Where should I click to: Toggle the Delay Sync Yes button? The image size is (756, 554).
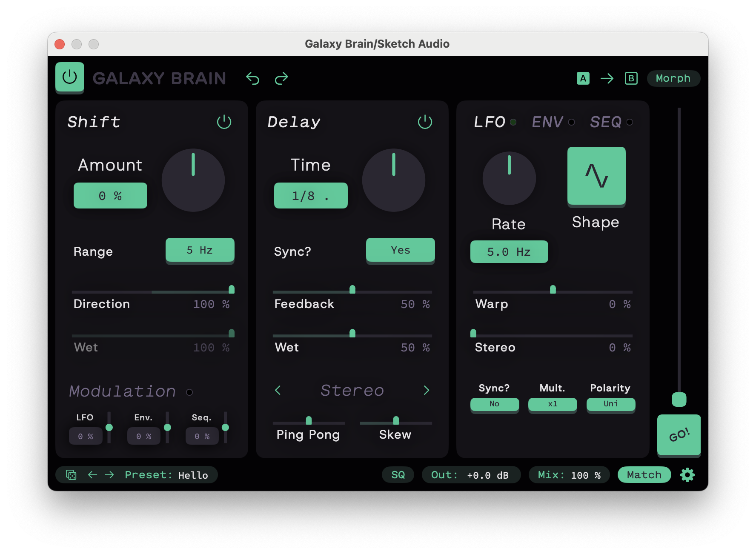[x=400, y=250]
